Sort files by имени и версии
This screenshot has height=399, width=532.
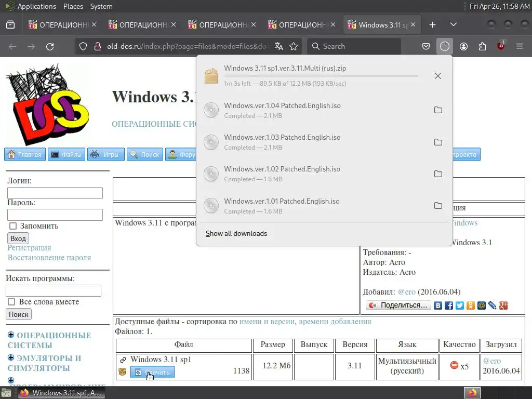coord(267,321)
